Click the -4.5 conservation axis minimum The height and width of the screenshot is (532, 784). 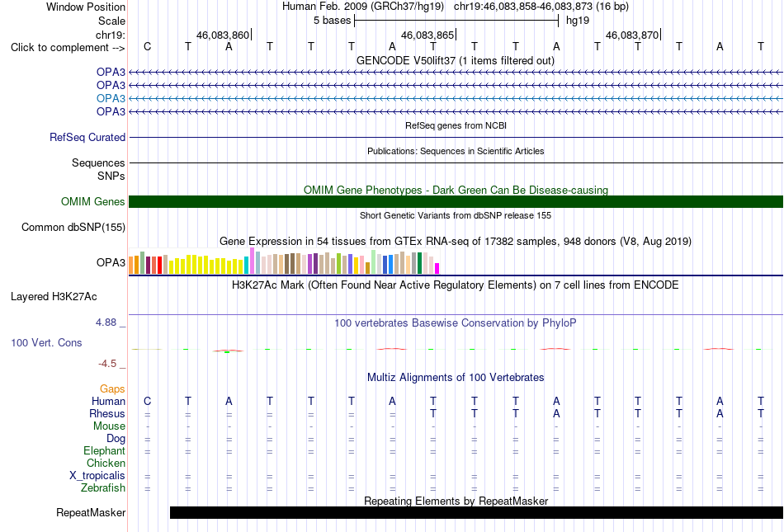tap(107, 364)
